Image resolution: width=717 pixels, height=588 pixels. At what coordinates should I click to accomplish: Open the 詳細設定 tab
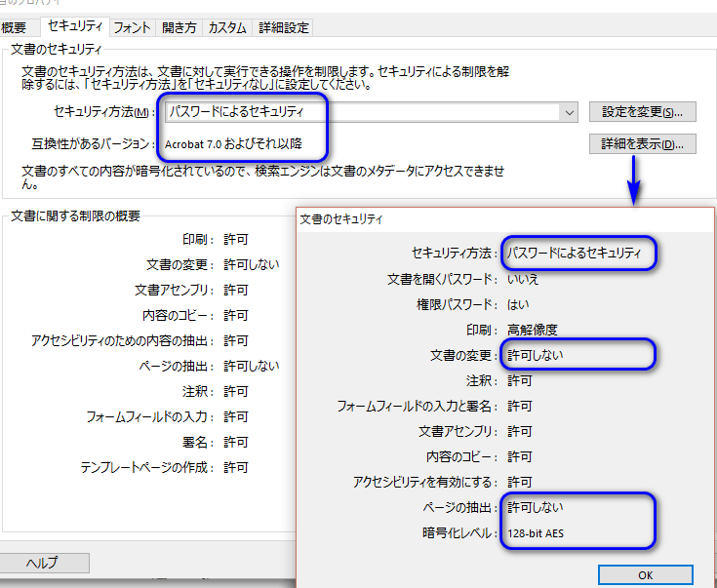coord(284,28)
